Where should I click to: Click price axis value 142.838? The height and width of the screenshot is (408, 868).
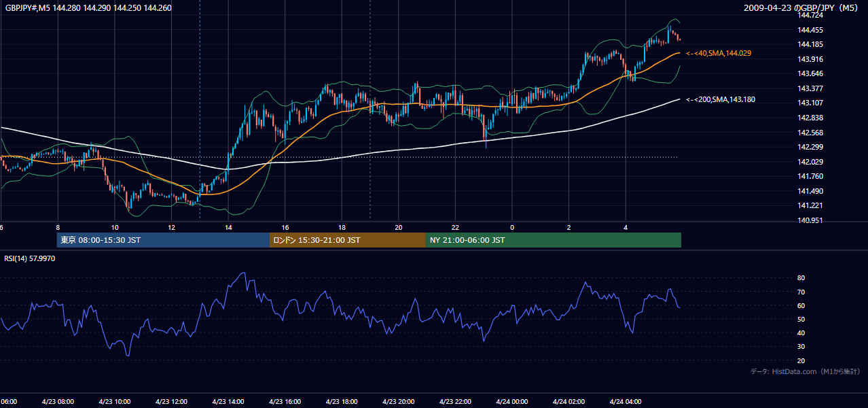[810, 118]
